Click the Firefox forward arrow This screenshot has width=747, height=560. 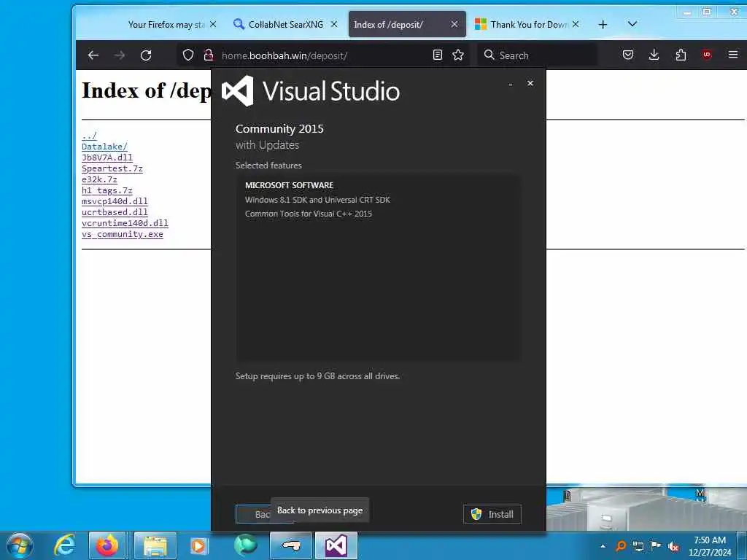click(120, 55)
